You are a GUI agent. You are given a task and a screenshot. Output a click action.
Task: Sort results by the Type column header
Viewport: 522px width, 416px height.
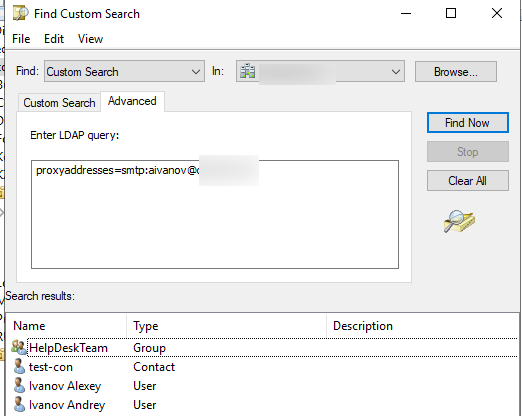[x=227, y=326]
